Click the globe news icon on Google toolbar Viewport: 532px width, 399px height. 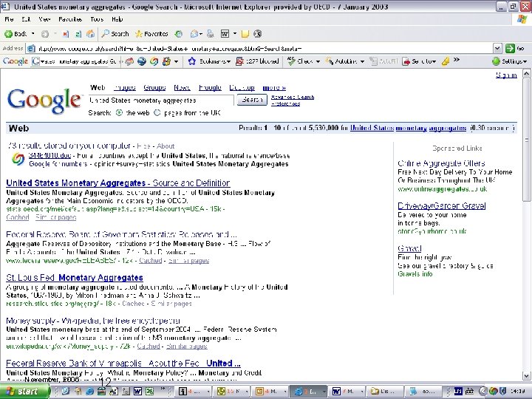(142, 61)
